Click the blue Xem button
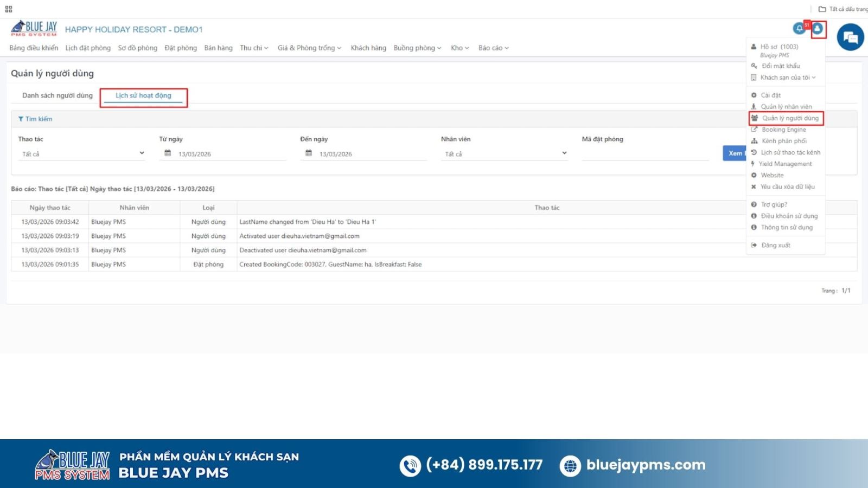Viewport: 868px width, 488px height. pyautogui.click(x=735, y=153)
